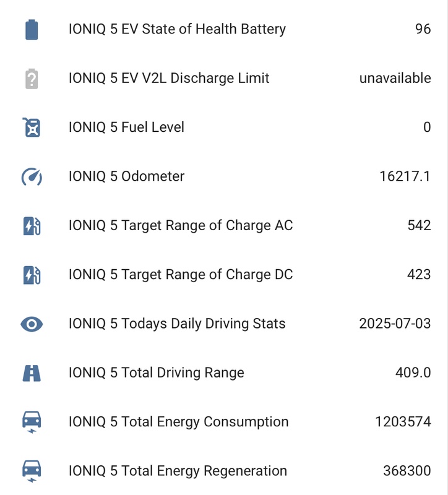Open IONIQ 5 Fuel Level entity
448x495 pixels.
point(126,127)
